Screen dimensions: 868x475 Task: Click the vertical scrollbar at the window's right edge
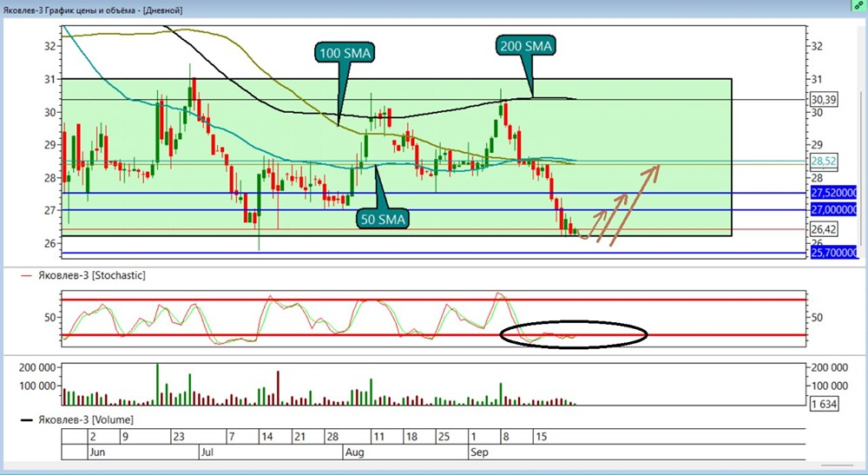[861, 168]
